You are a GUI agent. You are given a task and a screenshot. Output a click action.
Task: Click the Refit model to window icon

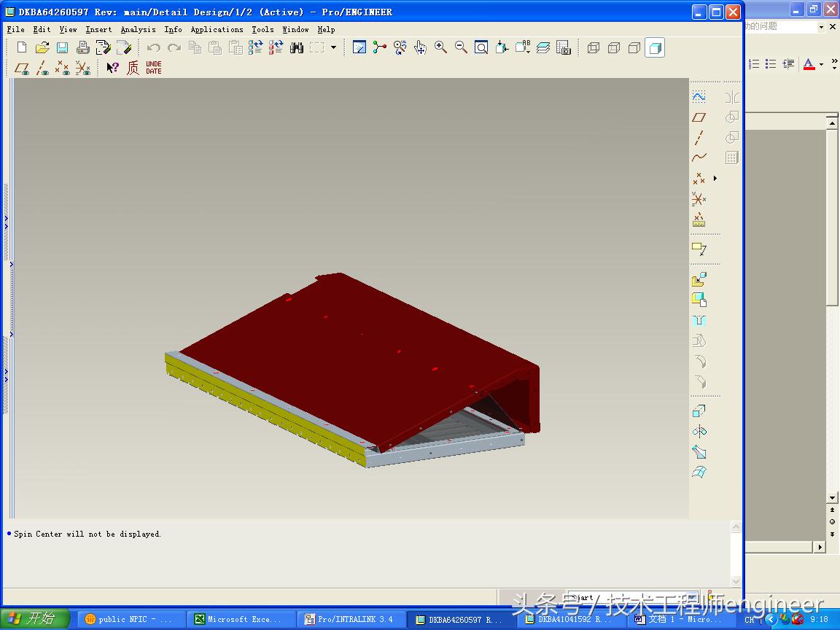tap(481, 47)
